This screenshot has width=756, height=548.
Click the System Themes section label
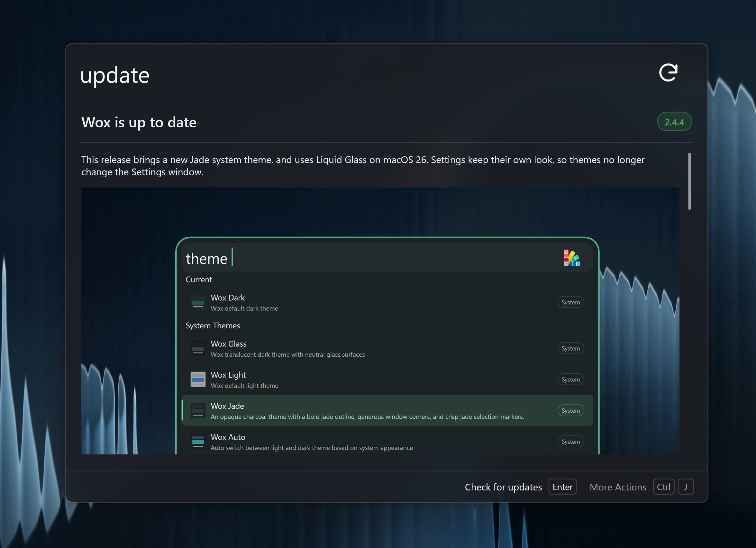click(x=213, y=325)
